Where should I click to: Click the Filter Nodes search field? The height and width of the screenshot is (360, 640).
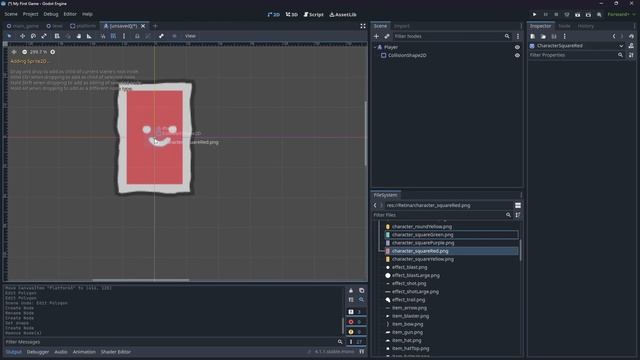tap(452, 36)
